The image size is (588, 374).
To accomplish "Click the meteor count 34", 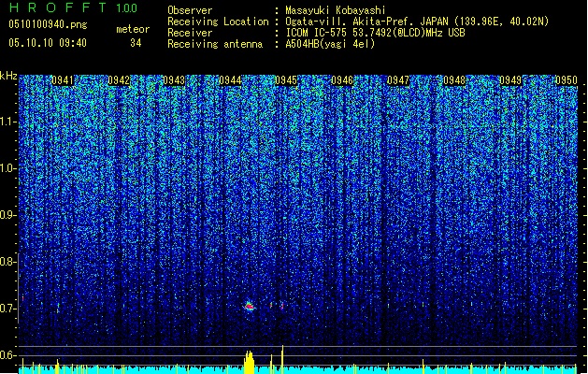I will click(x=136, y=43).
